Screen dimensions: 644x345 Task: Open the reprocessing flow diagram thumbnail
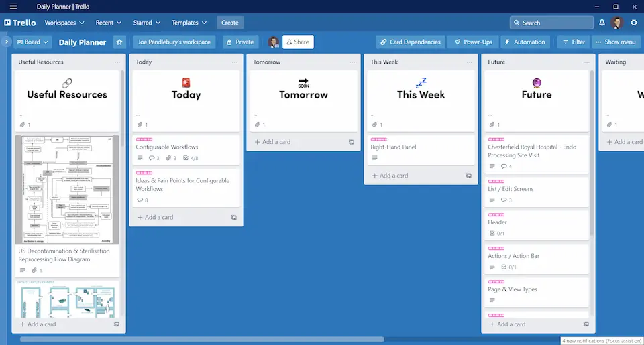click(67, 190)
